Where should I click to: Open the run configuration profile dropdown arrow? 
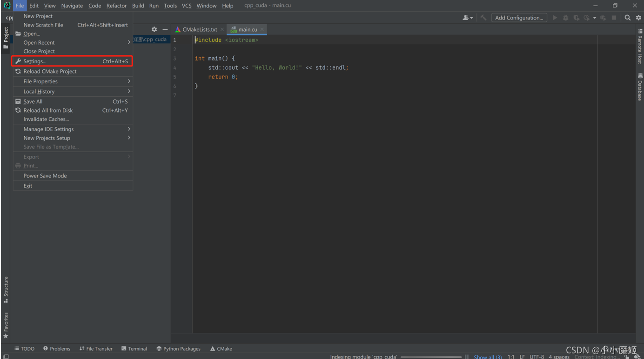pyautogui.click(x=595, y=17)
